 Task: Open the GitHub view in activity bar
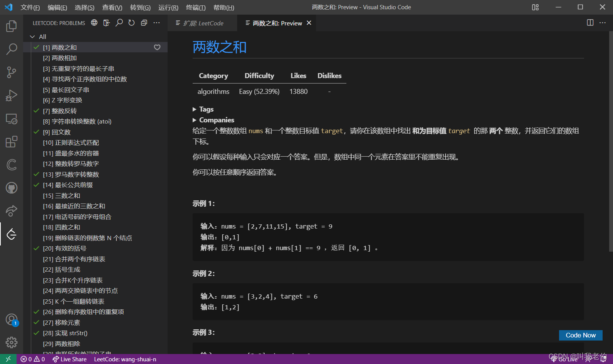12,188
